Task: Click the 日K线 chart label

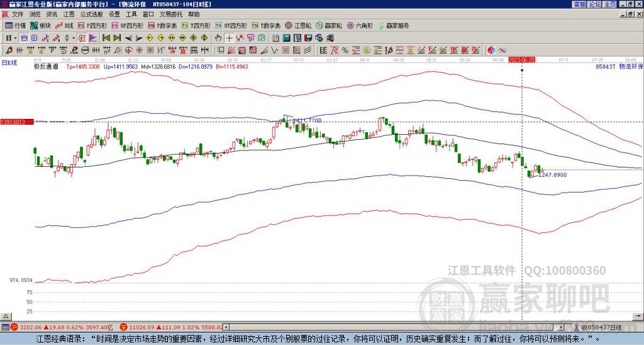Action: (9, 63)
